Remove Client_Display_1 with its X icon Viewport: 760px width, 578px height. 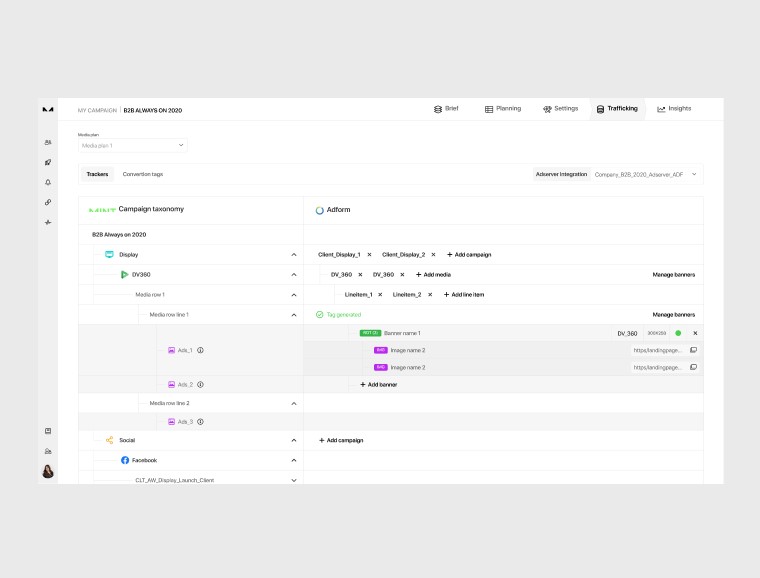369,255
